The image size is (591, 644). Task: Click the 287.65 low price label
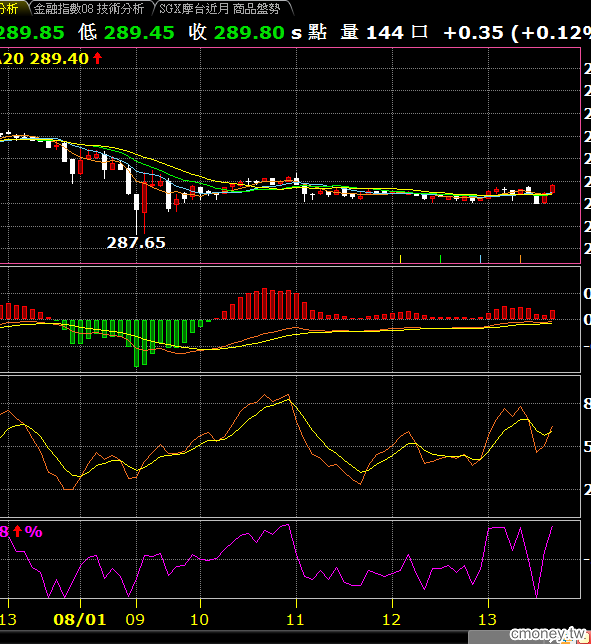coord(136,242)
